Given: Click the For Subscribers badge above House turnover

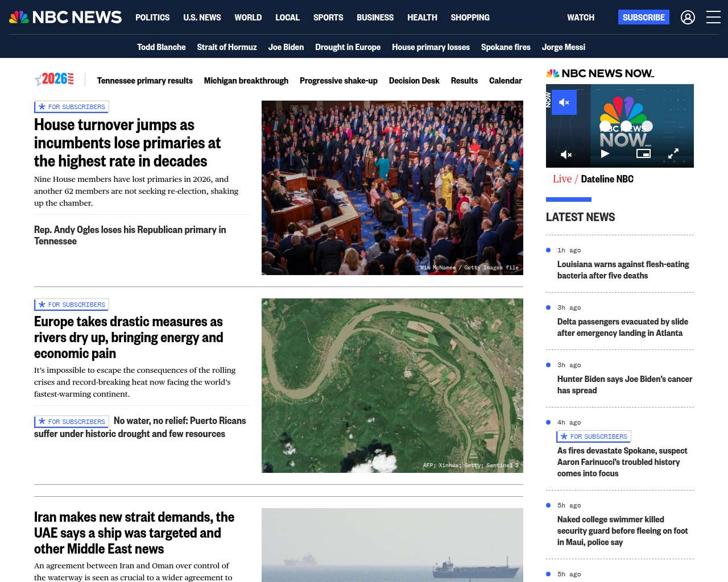Looking at the screenshot, I should coord(72,107).
